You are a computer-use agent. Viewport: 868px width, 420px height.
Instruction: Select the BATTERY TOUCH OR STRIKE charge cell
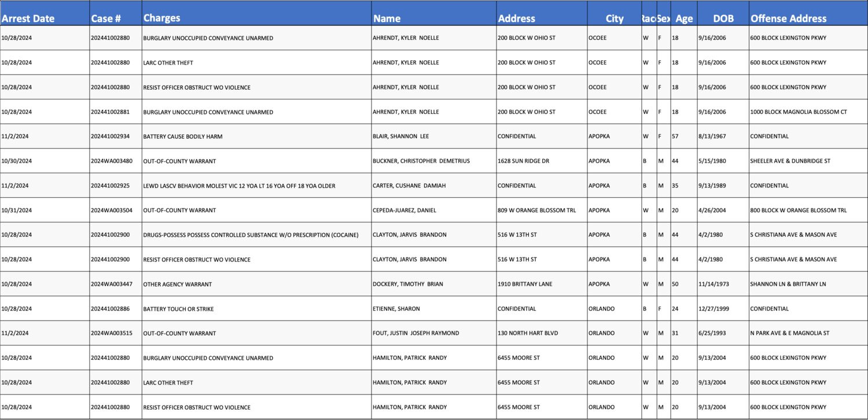pos(257,308)
